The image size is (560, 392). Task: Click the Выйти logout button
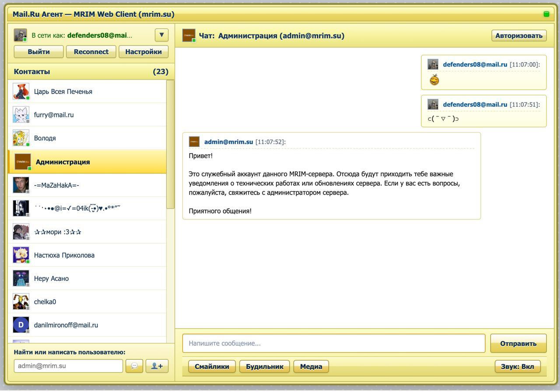38,52
